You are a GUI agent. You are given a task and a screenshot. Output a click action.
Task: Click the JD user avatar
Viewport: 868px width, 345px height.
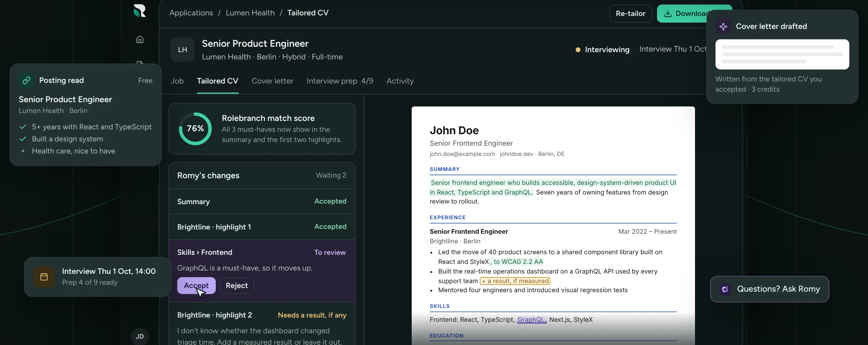(x=140, y=336)
